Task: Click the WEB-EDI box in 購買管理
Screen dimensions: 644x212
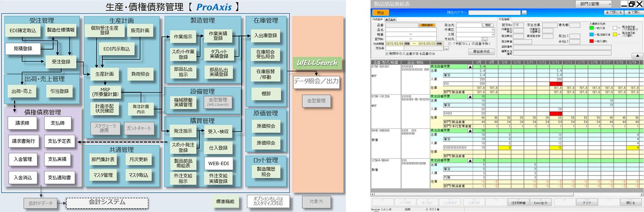Action: [x=219, y=164]
